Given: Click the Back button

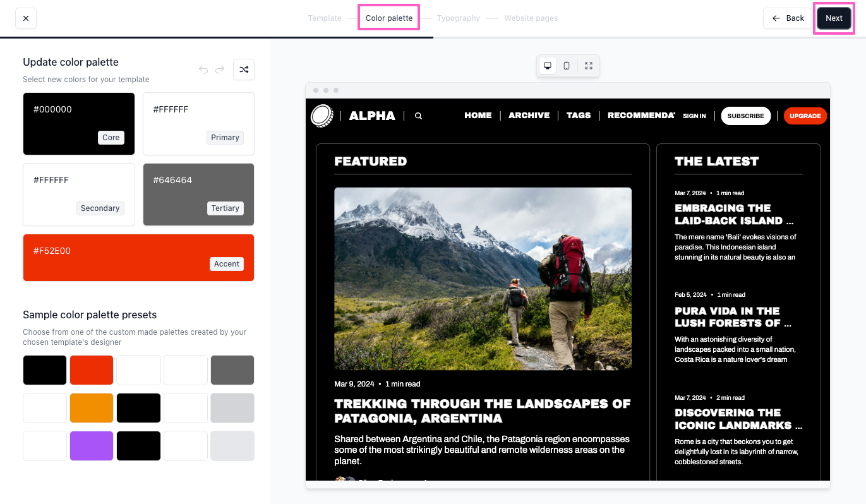Looking at the screenshot, I should point(788,18).
